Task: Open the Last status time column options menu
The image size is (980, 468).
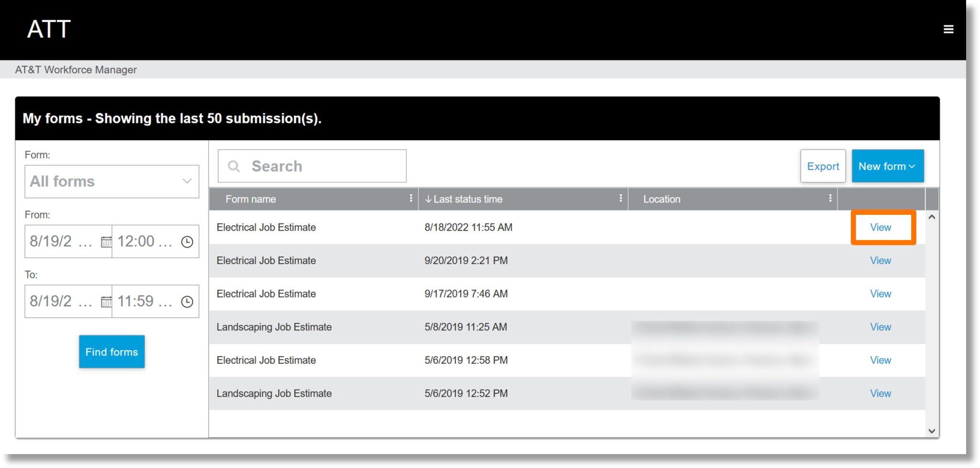Action: [x=621, y=198]
